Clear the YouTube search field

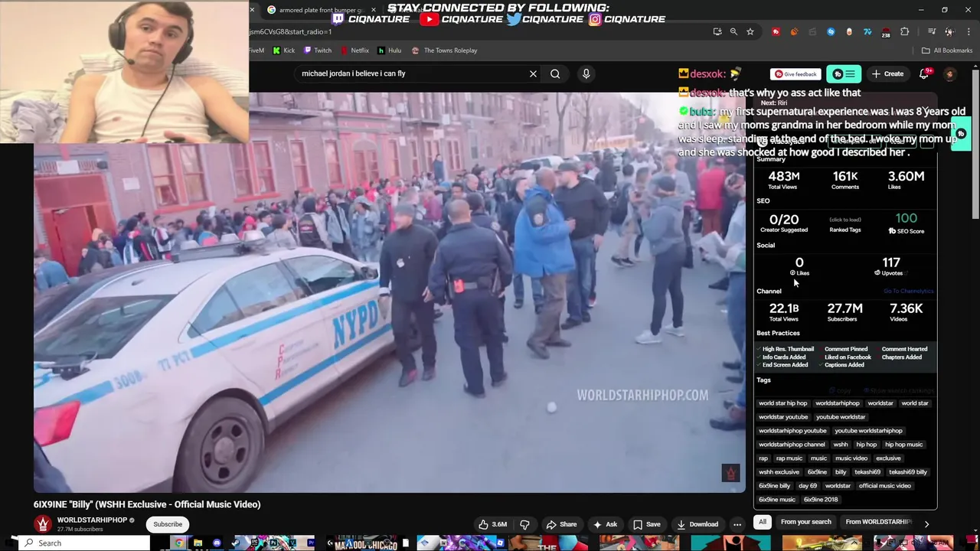[x=533, y=73]
